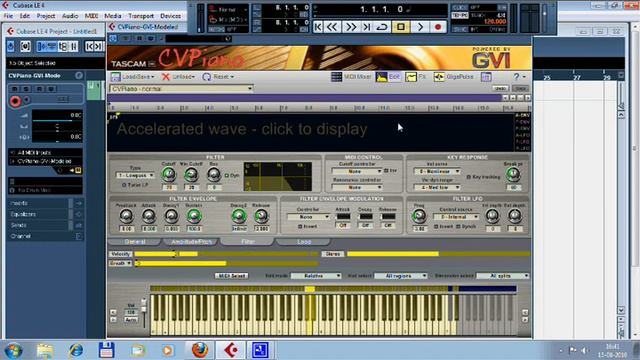Open the Unload dropdown with red X
Screen dimensions: 640x360
tap(178, 77)
